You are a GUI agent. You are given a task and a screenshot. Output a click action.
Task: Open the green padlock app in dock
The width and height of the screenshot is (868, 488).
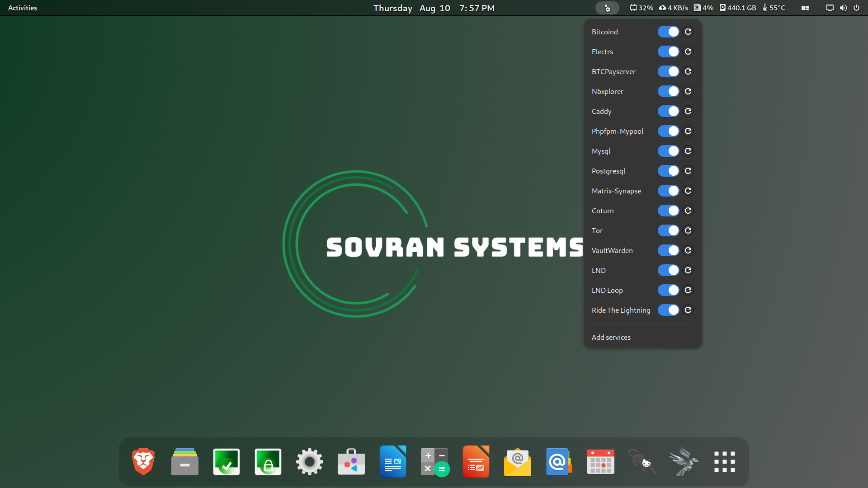click(268, 462)
